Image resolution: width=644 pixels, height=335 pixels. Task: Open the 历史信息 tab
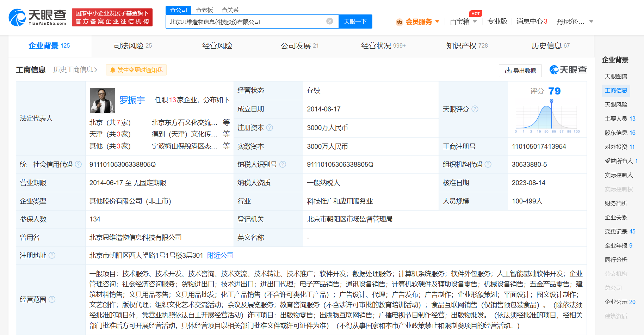click(551, 46)
